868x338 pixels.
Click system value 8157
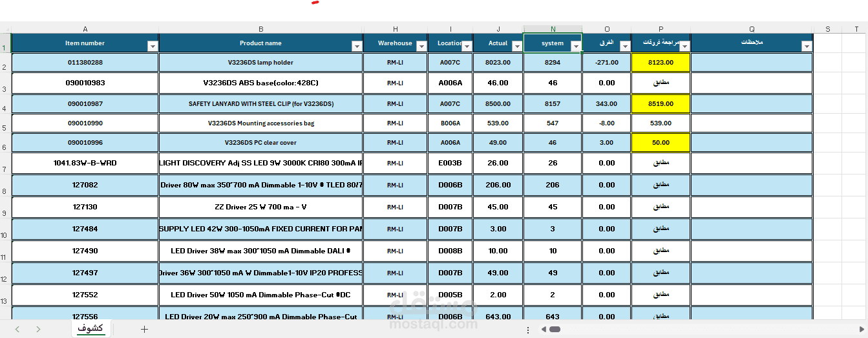point(553,103)
